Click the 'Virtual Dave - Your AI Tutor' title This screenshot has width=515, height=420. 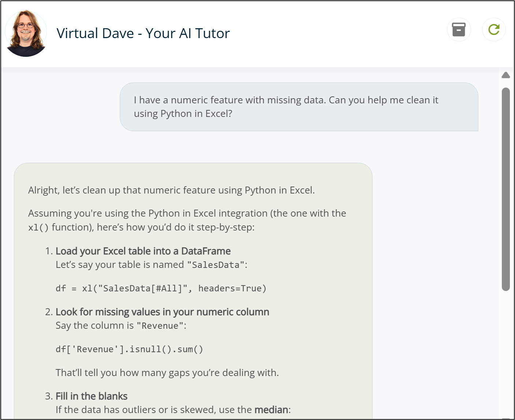[x=143, y=33]
